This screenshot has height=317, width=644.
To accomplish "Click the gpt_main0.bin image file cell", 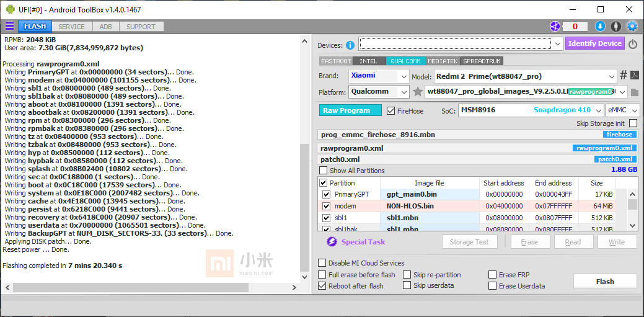I will click(x=430, y=194).
